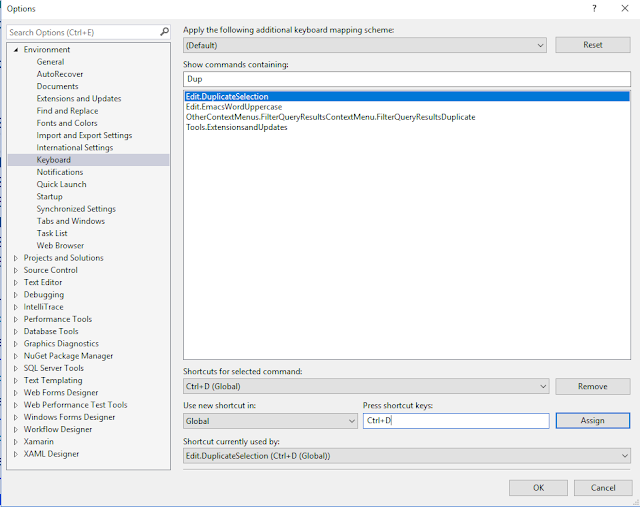The image size is (640, 507).
Task: Expand Web Performance Test Tools node
Action: 16,405
